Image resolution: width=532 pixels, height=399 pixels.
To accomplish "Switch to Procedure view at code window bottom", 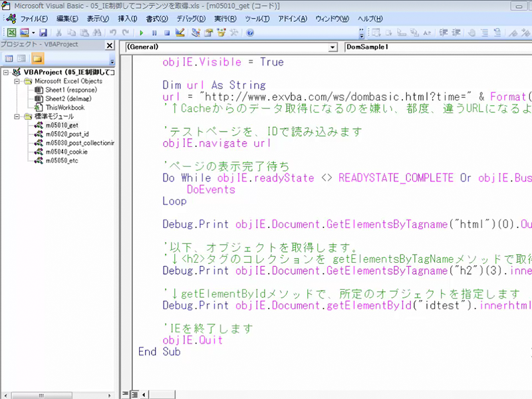I will (x=125, y=394).
